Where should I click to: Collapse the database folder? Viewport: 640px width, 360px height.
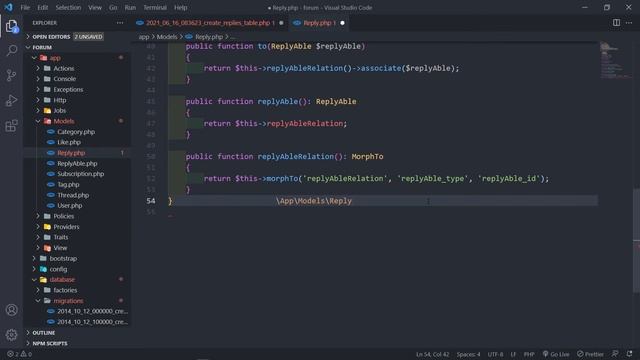(x=78, y=280)
